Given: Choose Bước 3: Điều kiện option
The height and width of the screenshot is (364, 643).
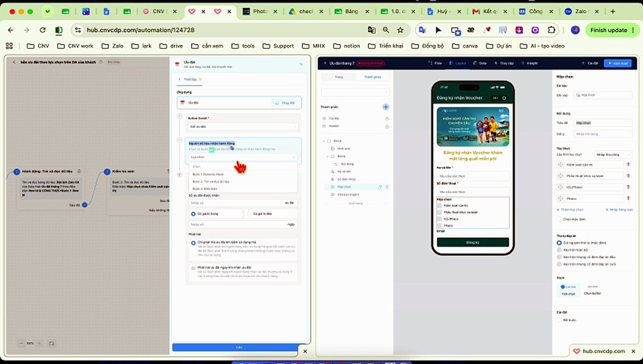Looking at the screenshot, I should click(243, 189).
